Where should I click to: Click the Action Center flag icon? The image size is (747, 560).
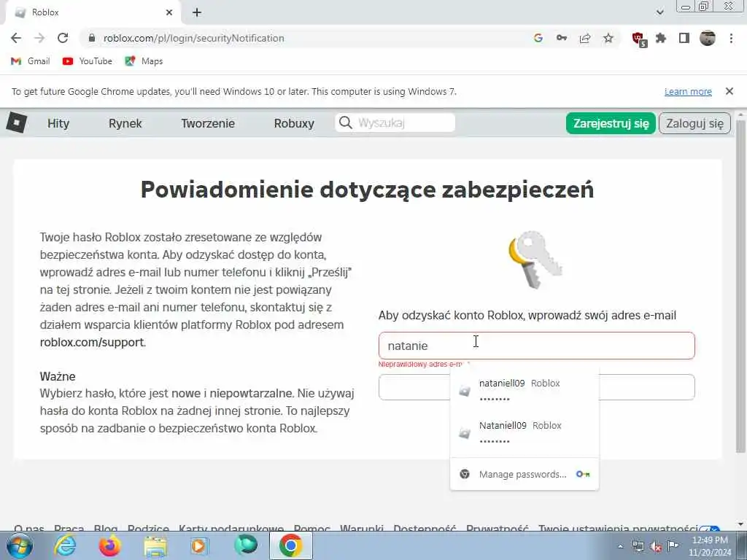click(x=673, y=545)
